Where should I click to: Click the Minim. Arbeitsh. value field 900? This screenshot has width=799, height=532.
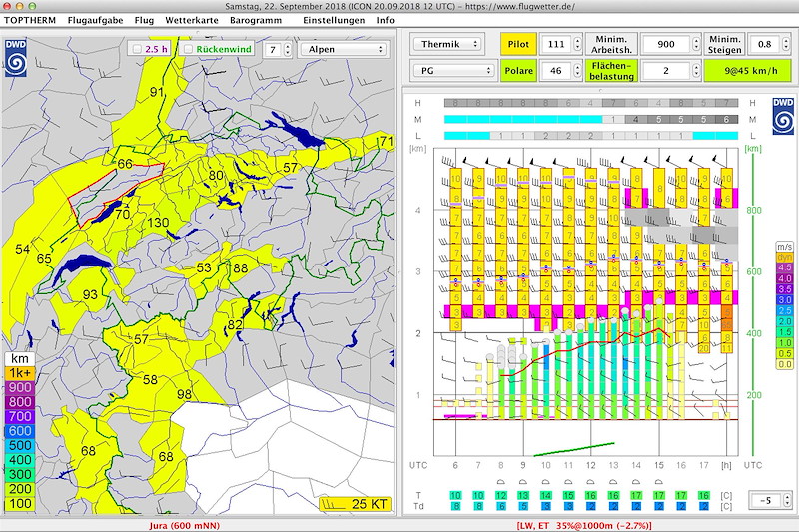(x=666, y=44)
